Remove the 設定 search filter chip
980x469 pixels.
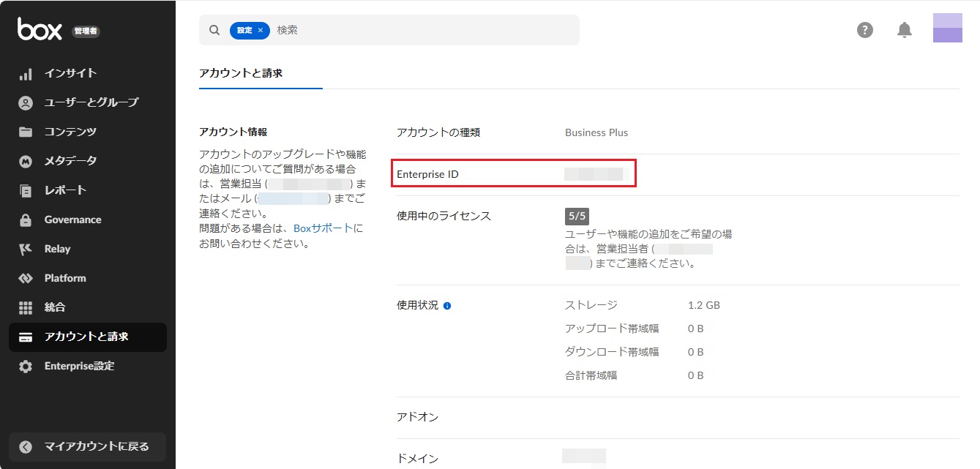click(261, 30)
